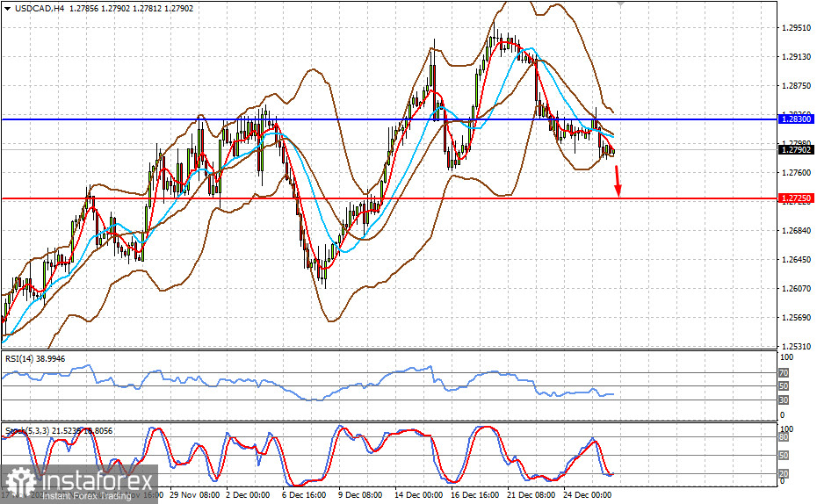Click the 1.26840 price axis label
This screenshot has height=504, width=817.
(x=795, y=231)
